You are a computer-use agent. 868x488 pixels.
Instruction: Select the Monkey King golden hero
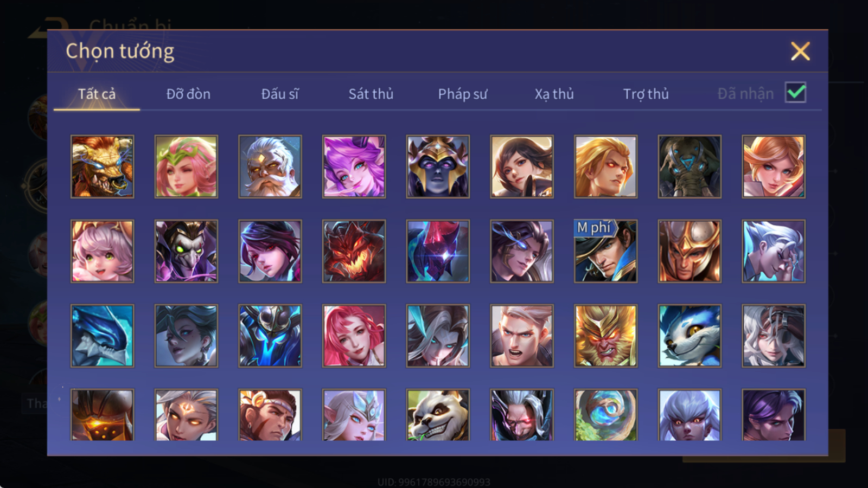[605, 336]
